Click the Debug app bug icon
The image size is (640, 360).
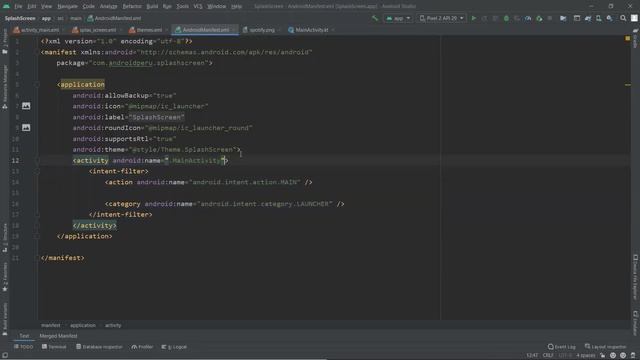[x=506, y=18]
